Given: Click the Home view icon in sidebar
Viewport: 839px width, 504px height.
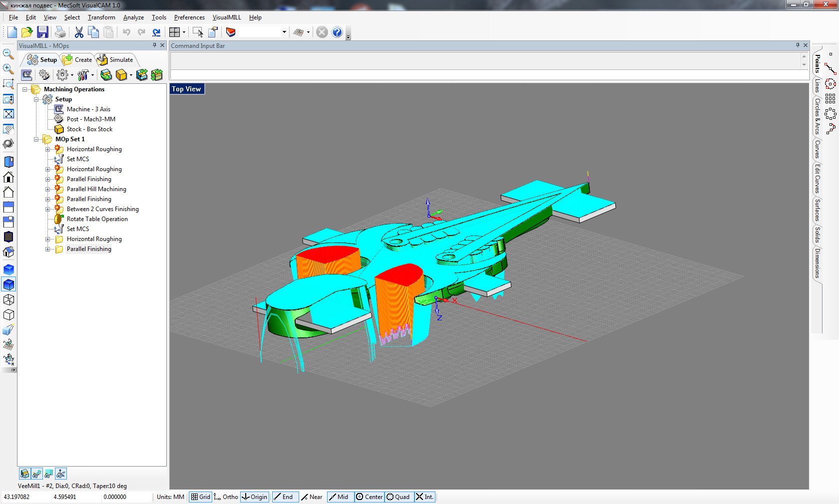Looking at the screenshot, I should coord(8,177).
